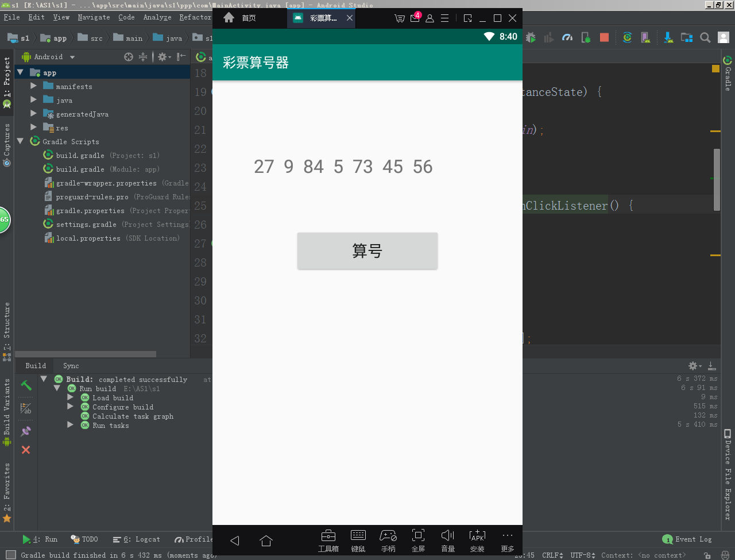Toggle the file write-lock in status bar
Image resolution: width=735 pixels, height=560 pixels.
point(707,555)
